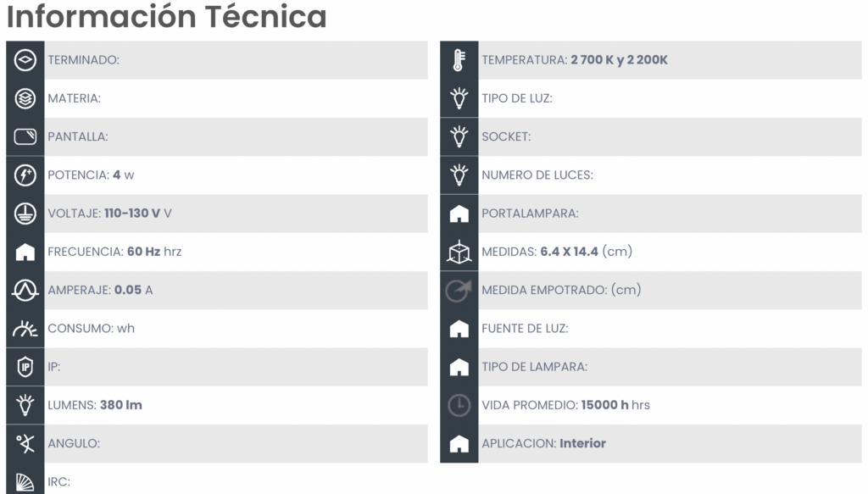Image resolution: width=868 pixels, height=494 pixels.
Task: Select the PANTALLA screen icon
Action: [25, 136]
